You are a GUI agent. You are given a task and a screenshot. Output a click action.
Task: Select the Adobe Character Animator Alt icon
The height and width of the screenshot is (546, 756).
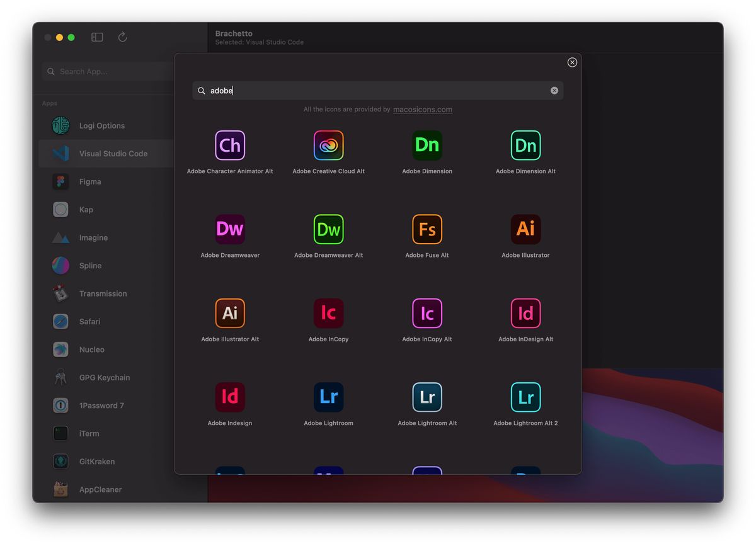(x=230, y=145)
